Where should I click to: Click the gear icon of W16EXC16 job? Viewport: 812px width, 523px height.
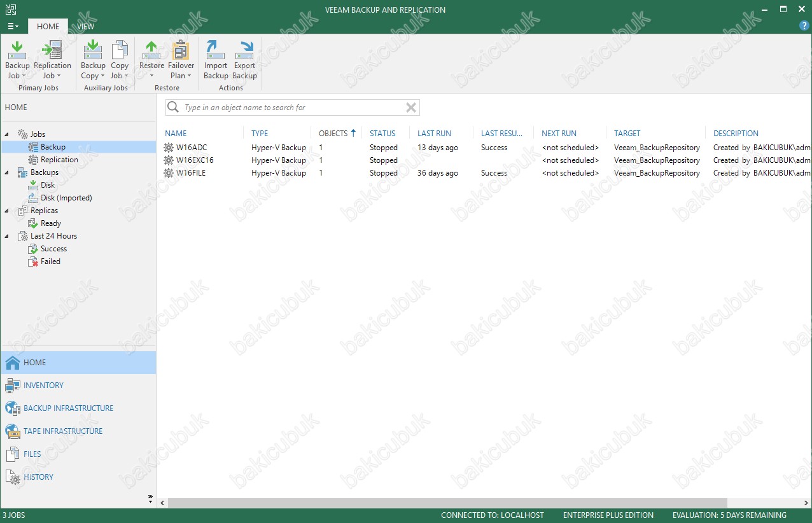(169, 160)
